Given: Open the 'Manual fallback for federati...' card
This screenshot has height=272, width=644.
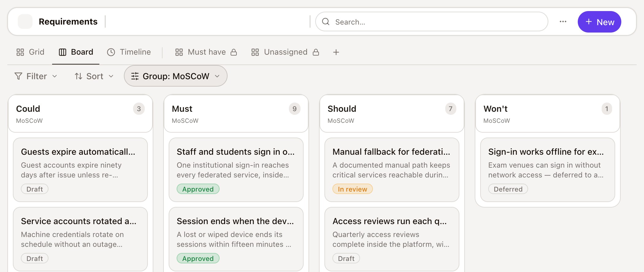Looking at the screenshot, I should click(392, 170).
